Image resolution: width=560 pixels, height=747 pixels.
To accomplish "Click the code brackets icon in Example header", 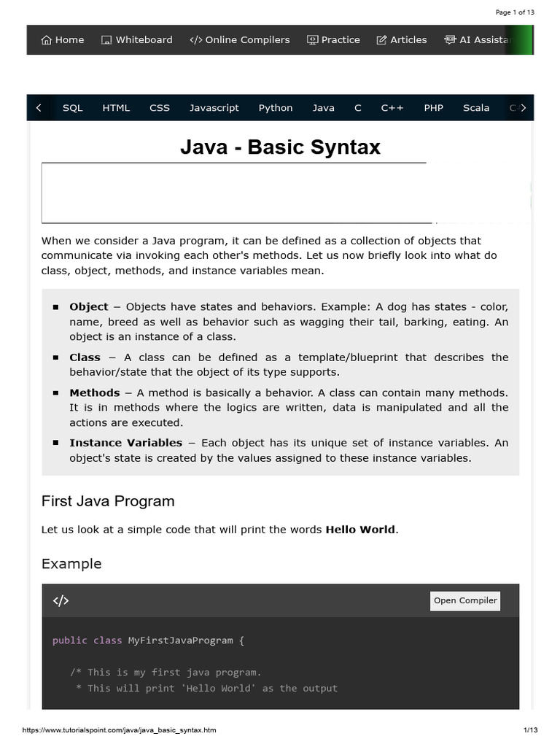I will (x=61, y=601).
